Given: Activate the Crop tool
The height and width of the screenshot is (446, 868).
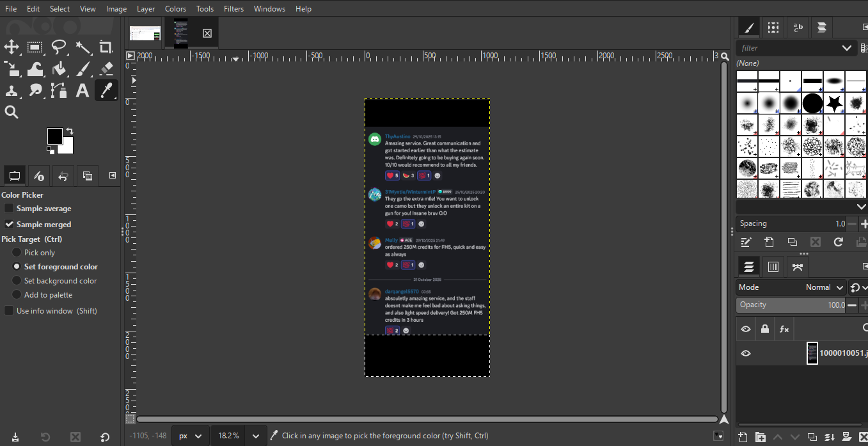Looking at the screenshot, I should (x=105, y=47).
